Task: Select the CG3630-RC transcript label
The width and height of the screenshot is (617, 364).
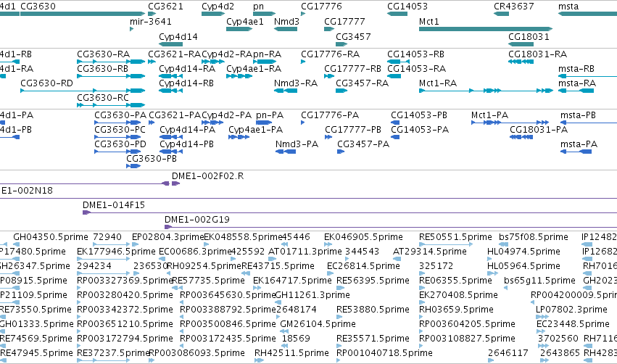Action: pos(103,98)
